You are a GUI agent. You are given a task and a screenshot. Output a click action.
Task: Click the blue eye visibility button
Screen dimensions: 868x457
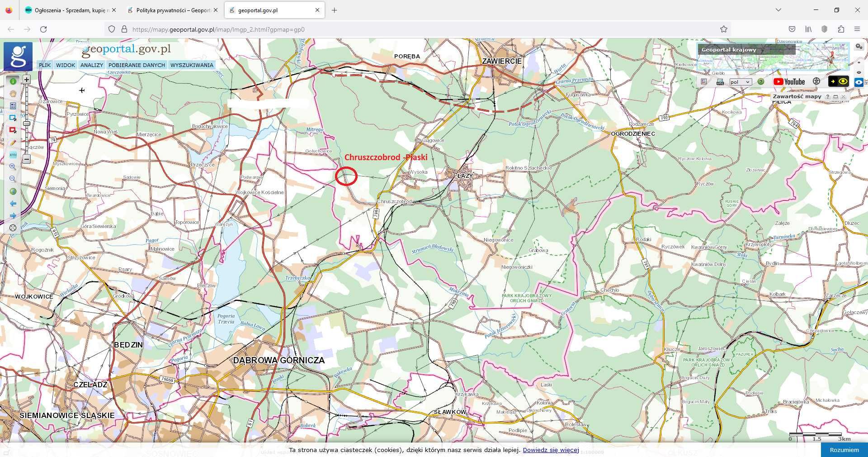(859, 82)
